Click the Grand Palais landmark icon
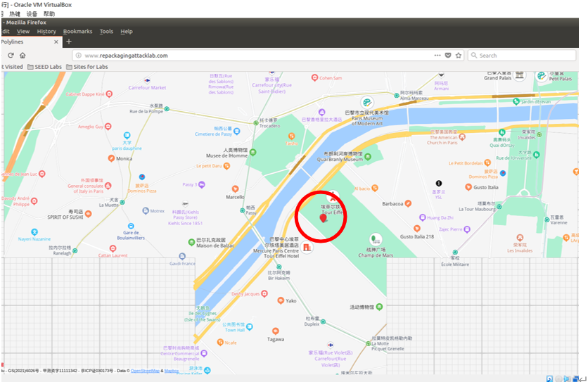Image resolution: width=588 pixels, height=382 pixels. coord(519,75)
